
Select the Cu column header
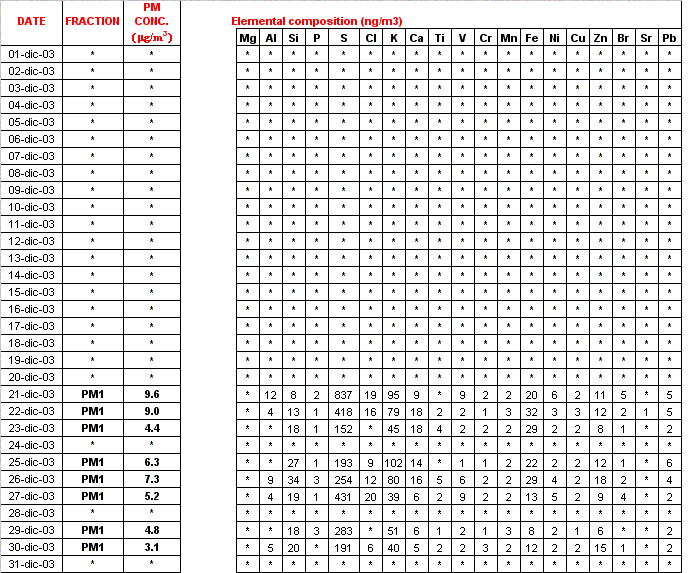[x=577, y=38]
